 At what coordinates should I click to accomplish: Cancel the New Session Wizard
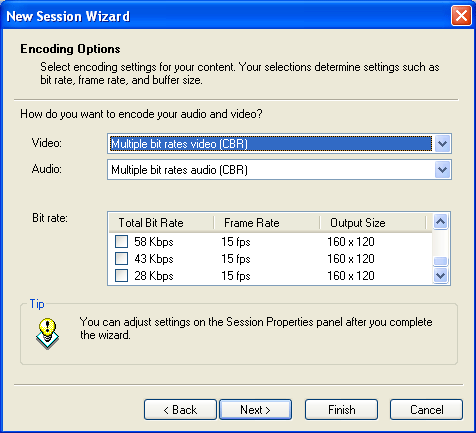click(x=426, y=410)
